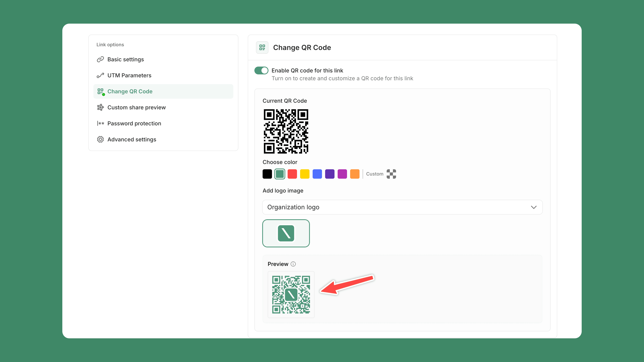The height and width of the screenshot is (362, 644).
Task: Click the green QR code preview image
Action: (x=291, y=295)
